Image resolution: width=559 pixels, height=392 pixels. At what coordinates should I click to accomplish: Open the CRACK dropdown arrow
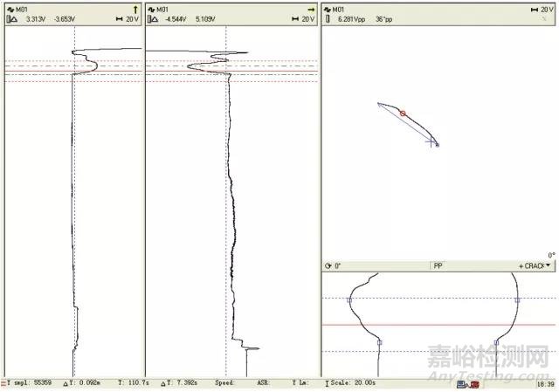coord(548,265)
